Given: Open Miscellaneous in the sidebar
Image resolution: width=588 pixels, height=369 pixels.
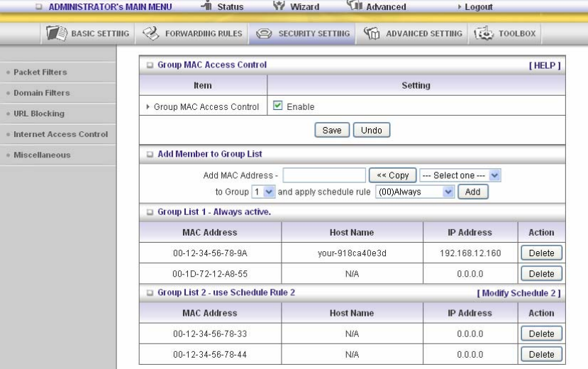Looking at the screenshot, I should 42,155.
